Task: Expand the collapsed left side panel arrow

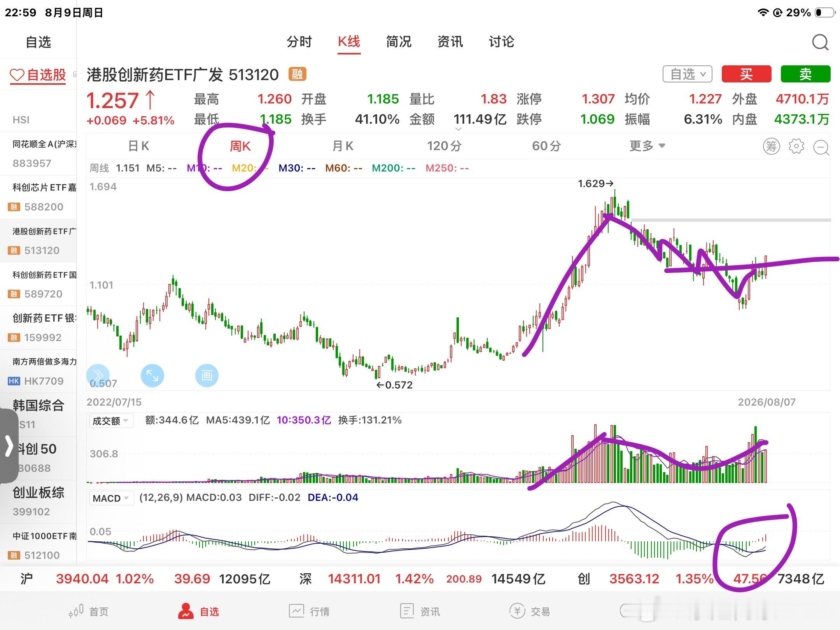Action: [x=9, y=446]
